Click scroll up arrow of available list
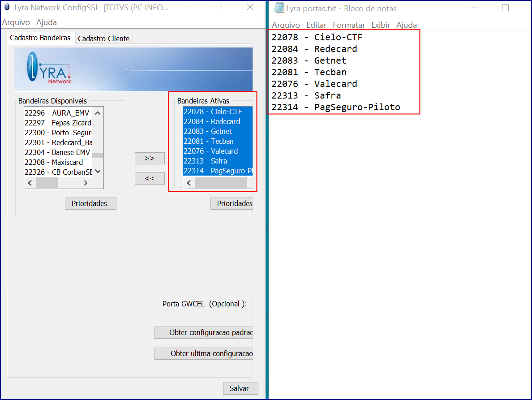Screen dimensions: 532x400 coord(98,113)
